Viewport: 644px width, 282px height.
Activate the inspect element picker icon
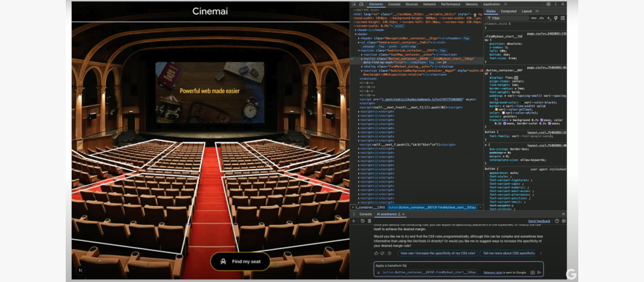coord(354,4)
